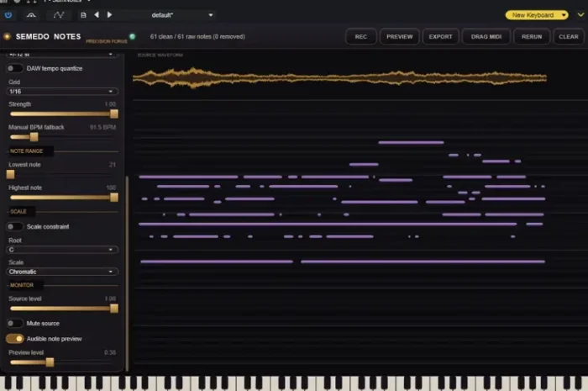Open the Root C dropdown
This screenshot has height=391, width=588.
62,250
